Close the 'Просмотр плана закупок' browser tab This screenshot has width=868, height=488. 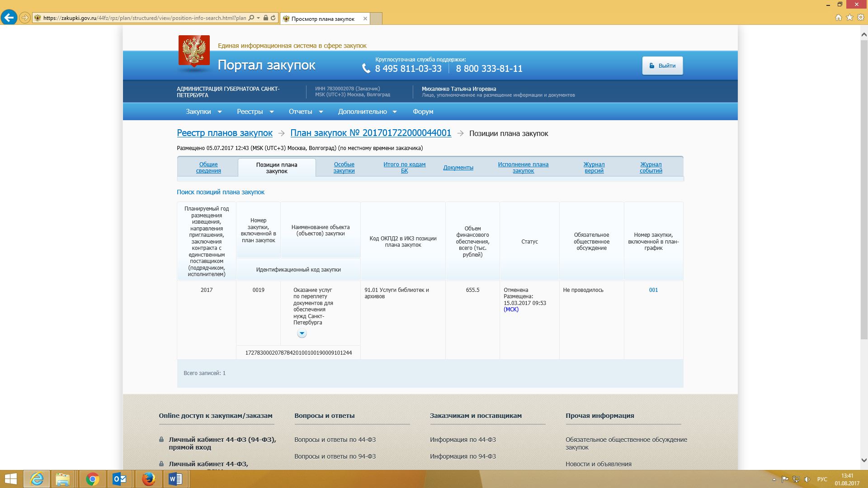[x=365, y=19]
